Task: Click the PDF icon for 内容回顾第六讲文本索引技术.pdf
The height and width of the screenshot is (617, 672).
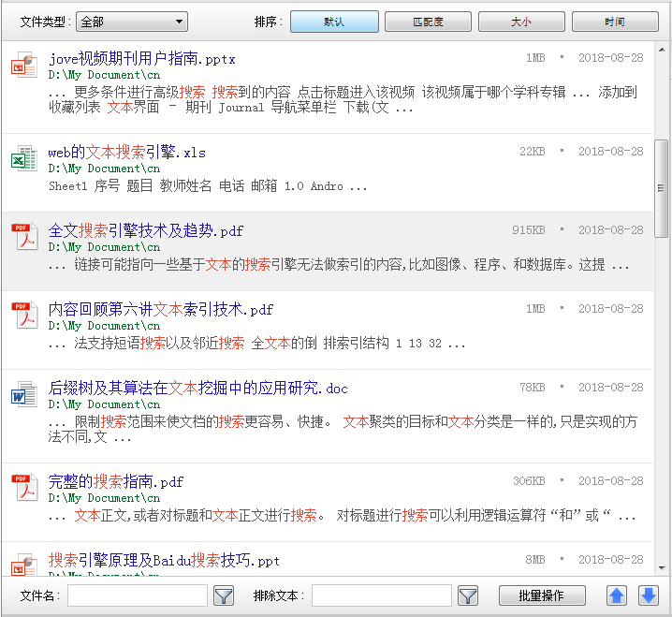Action: click(23, 316)
